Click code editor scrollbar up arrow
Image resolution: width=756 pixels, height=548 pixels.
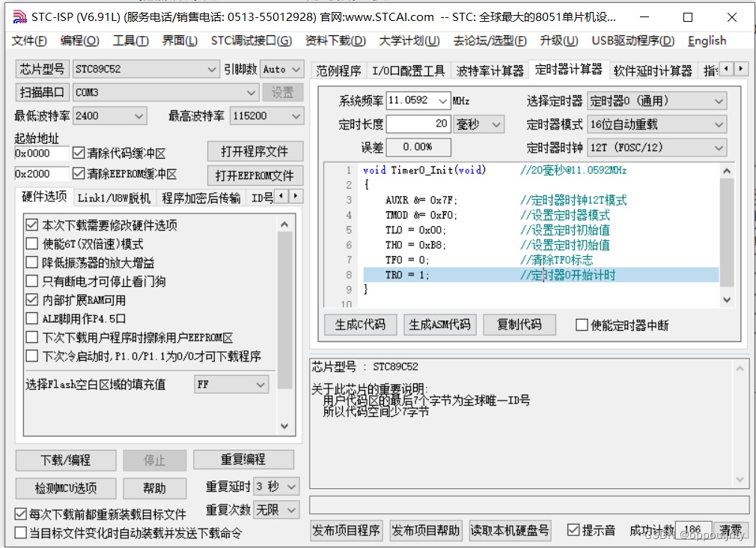coord(727,171)
